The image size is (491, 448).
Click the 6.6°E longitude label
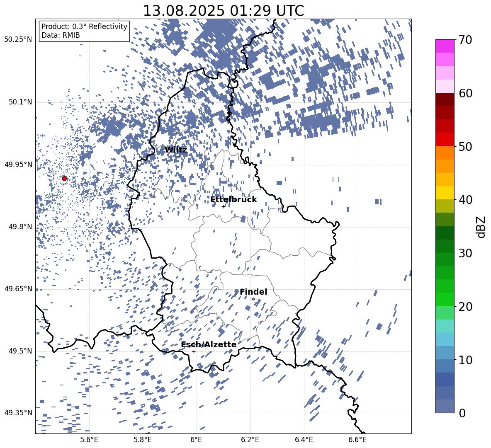(x=357, y=440)
